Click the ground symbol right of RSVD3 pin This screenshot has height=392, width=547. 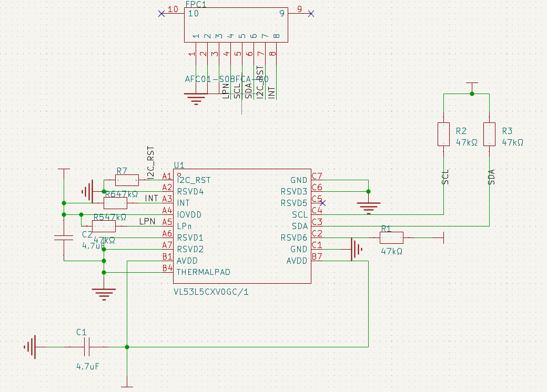[x=368, y=207]
